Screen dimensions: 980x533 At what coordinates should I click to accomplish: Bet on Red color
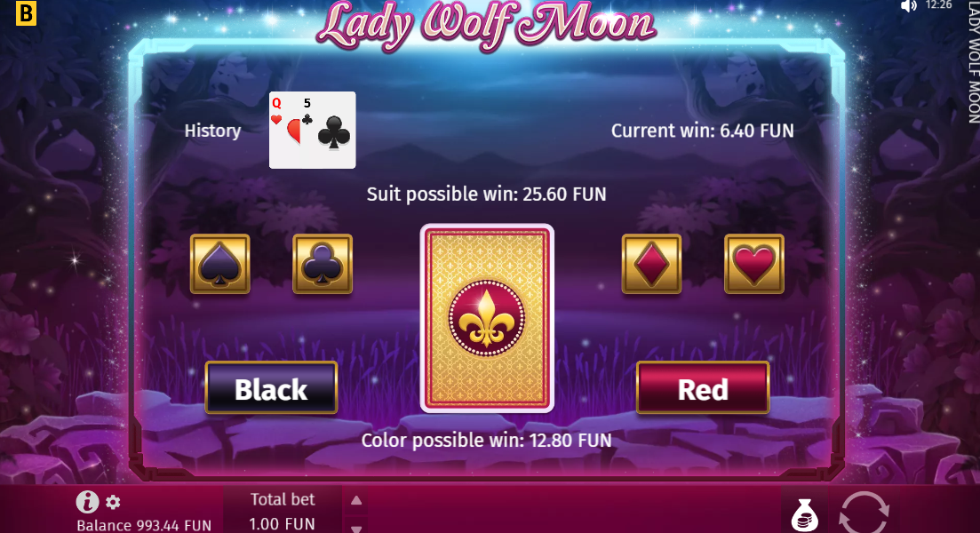click(x=703, y=388)
